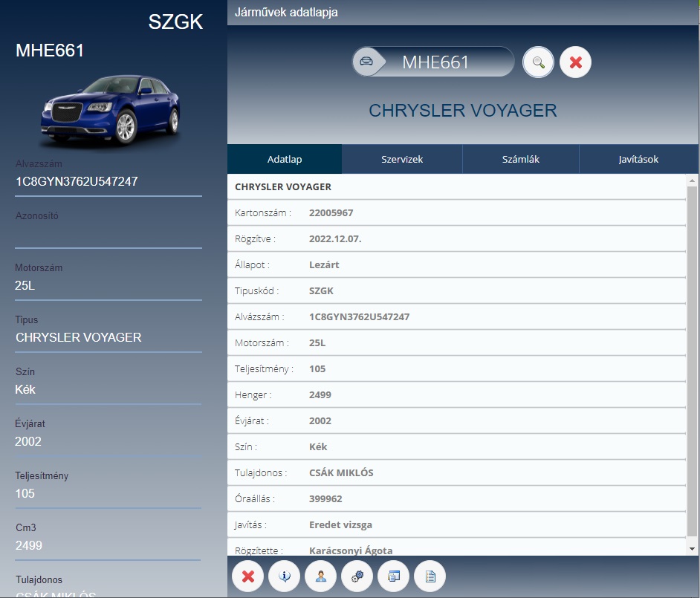This screenshot has width=700, height=598.
Task: Click the Alvazszám field in left panel
Action: pos(108,181)
